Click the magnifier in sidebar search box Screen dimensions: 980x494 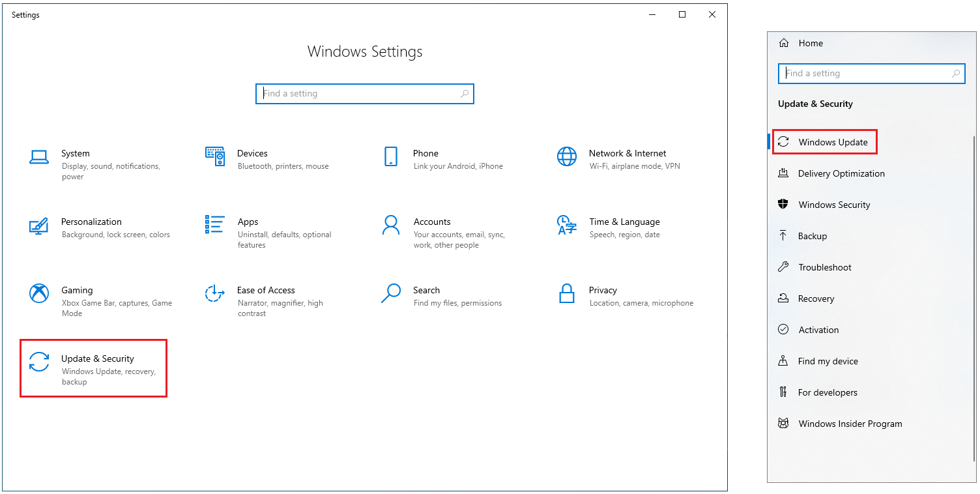[956, 74]
